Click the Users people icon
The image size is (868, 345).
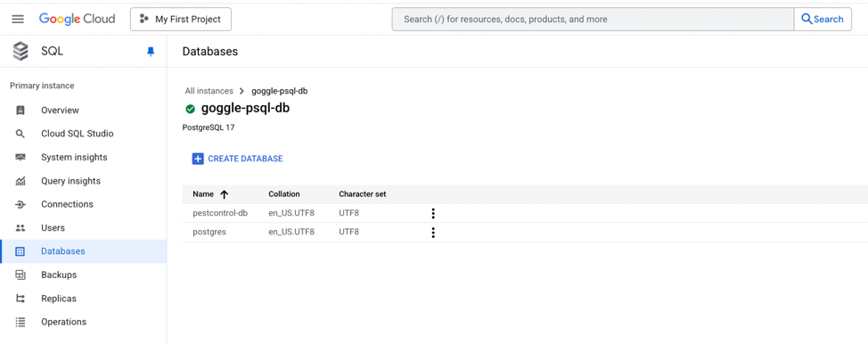[x=20, y=227]
